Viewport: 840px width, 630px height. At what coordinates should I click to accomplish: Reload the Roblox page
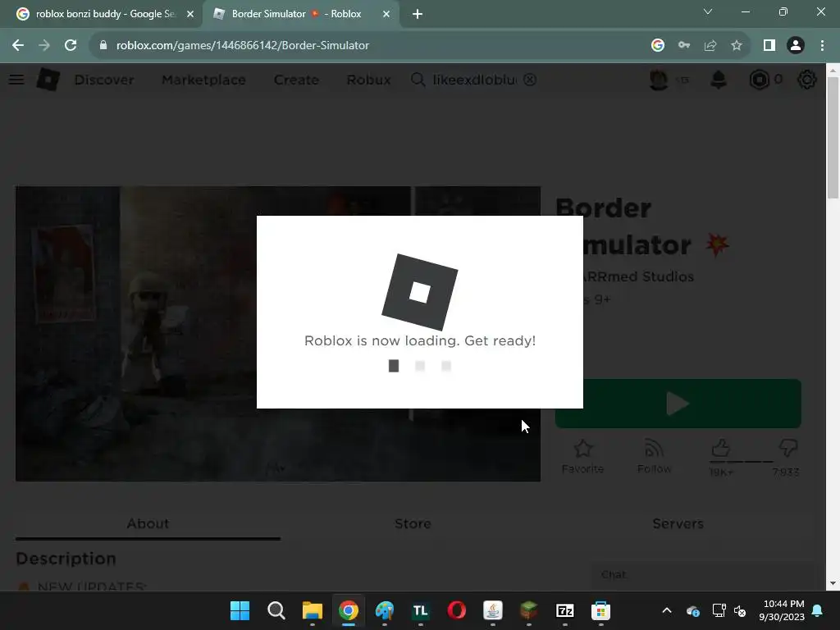[x=71, y=46]
